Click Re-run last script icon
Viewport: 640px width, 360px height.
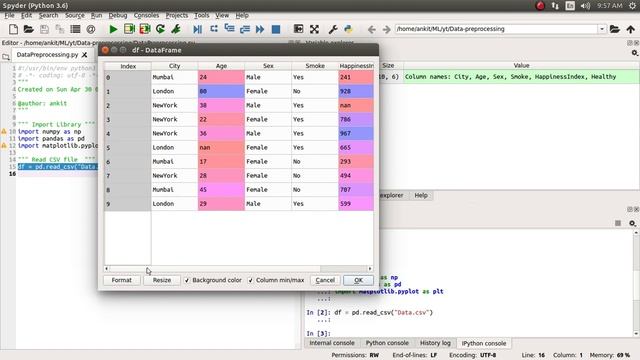[x=160, y=29]
